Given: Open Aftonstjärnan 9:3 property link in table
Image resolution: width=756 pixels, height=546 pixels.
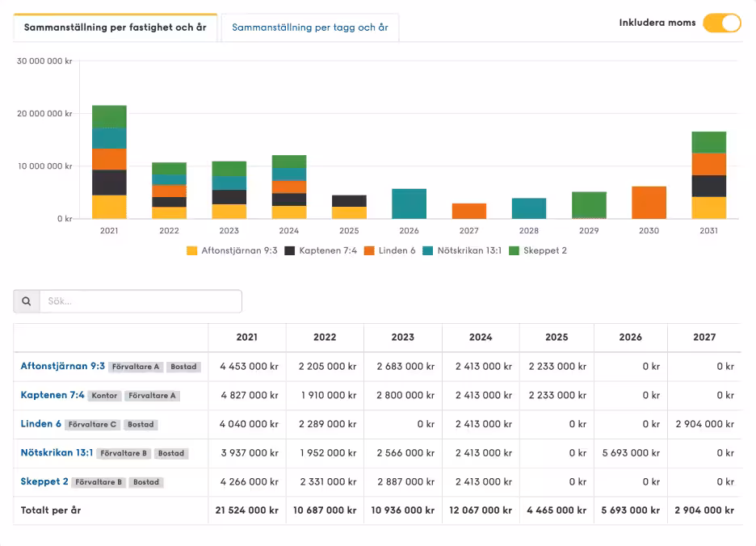Looking at the screenshot, I should coord(63,366).
